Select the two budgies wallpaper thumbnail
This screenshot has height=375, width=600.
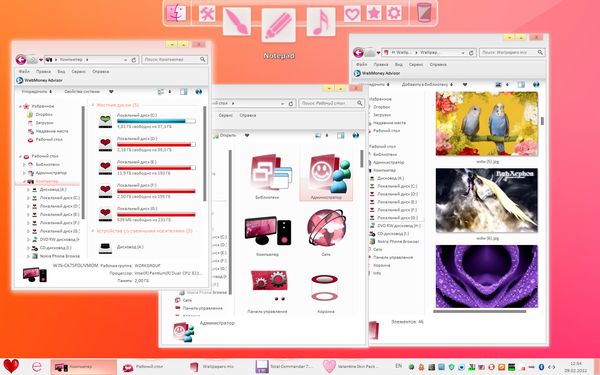click(487, 124)
